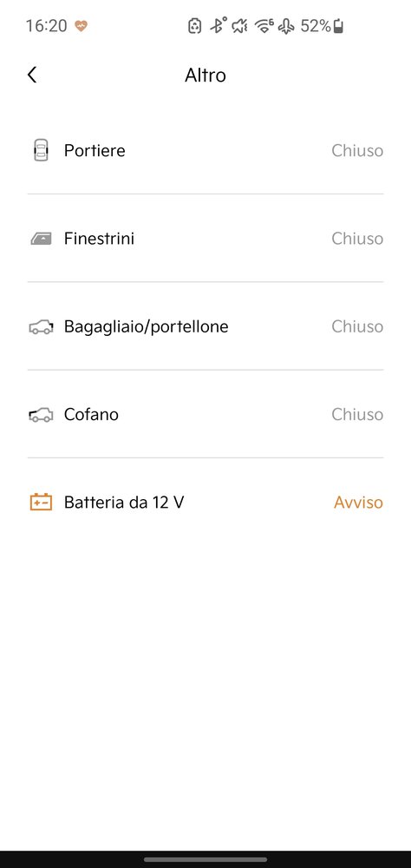This screenshot has height=868, width=411.
Task: Tap the Wi-Fi signal status icon
Action: 264,25
